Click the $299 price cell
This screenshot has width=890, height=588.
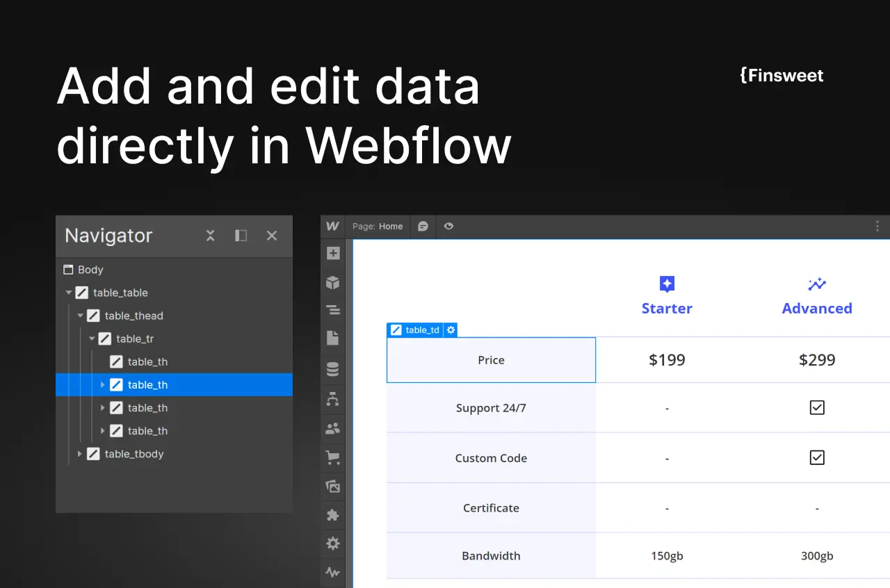click(817, 360)
